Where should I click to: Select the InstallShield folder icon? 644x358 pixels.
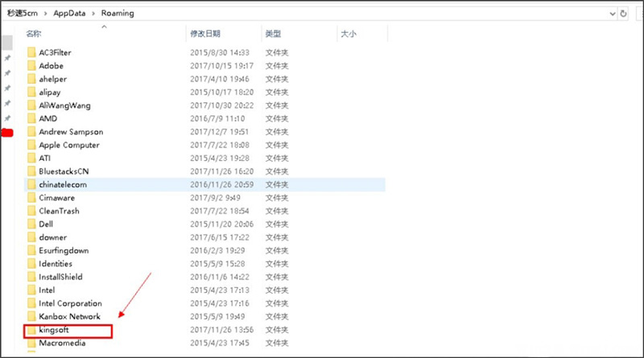click(31, 277)
